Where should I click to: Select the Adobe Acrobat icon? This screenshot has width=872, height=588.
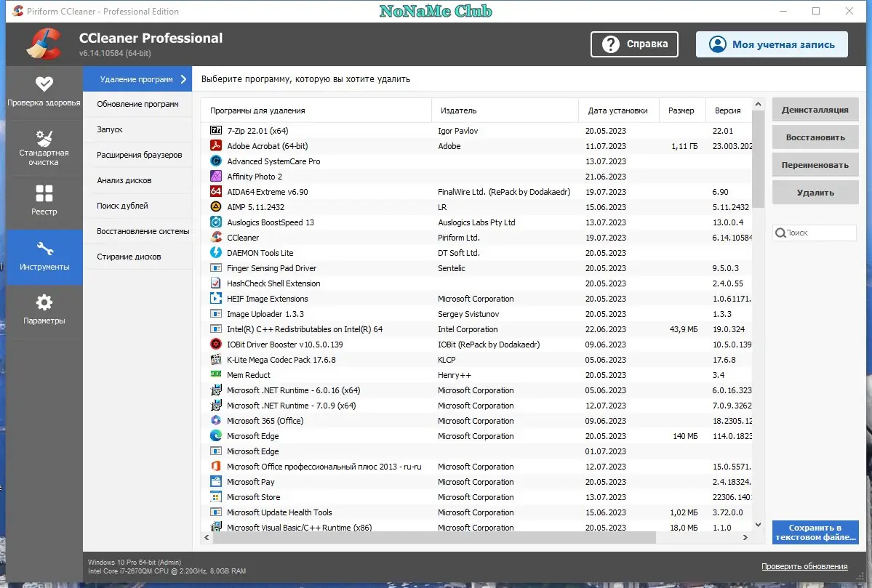(x=216, y=145)
